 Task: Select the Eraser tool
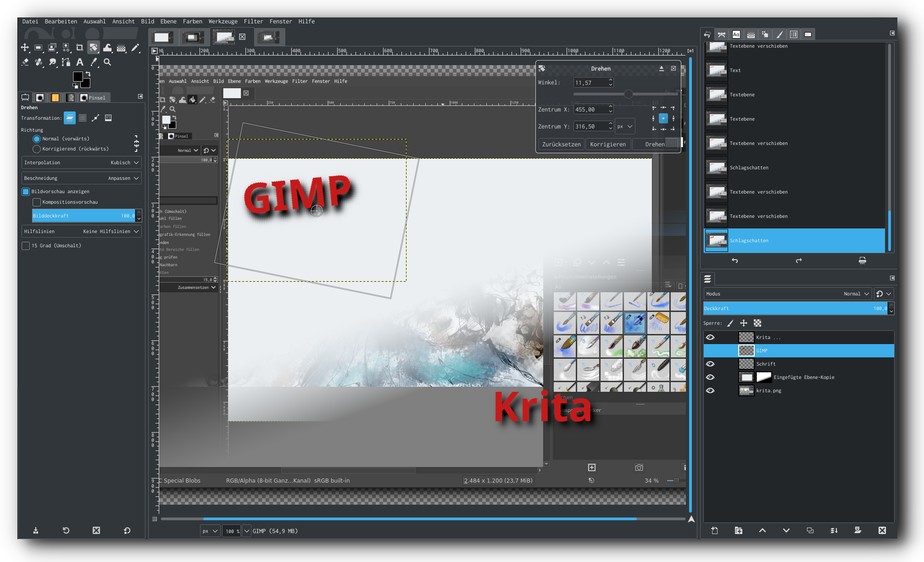coord(25,61)
